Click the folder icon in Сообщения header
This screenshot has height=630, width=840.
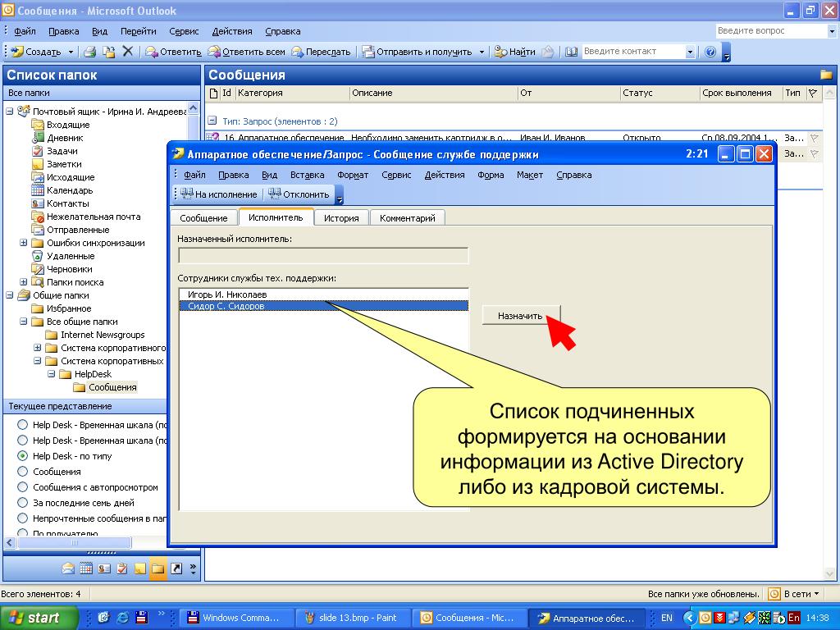pyautogui.click(x=826, y=75)
